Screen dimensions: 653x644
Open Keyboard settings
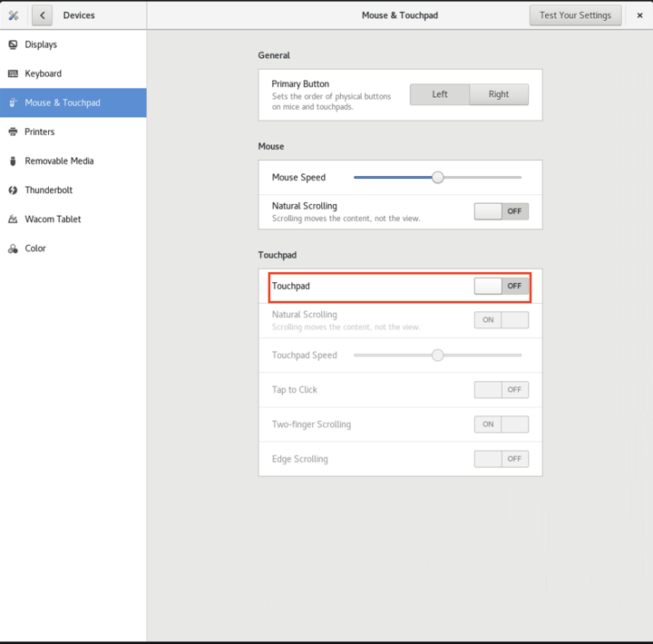point(73,73)
